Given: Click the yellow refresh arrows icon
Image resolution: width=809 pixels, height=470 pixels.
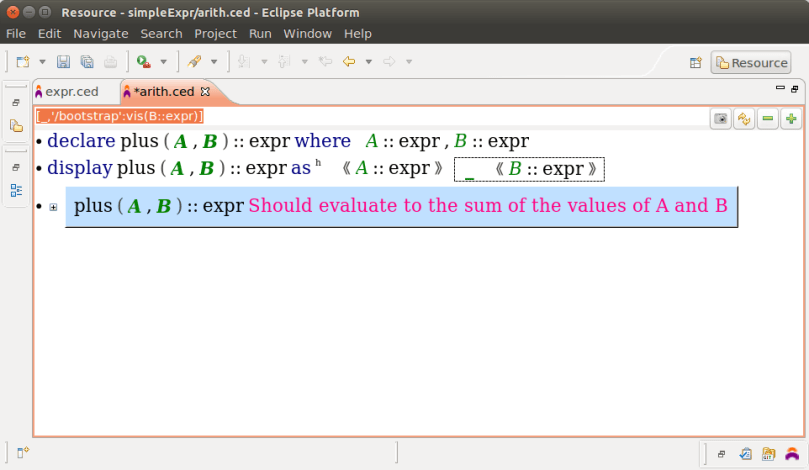Looking at the screenshot, I should point(744,119).
